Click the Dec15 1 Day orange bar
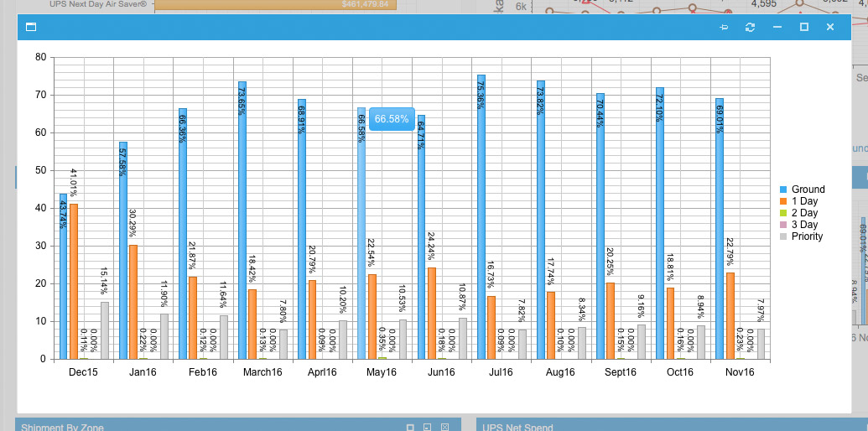Image resolution: width=868 pixels, height=431 pixels. coord(74,281)
